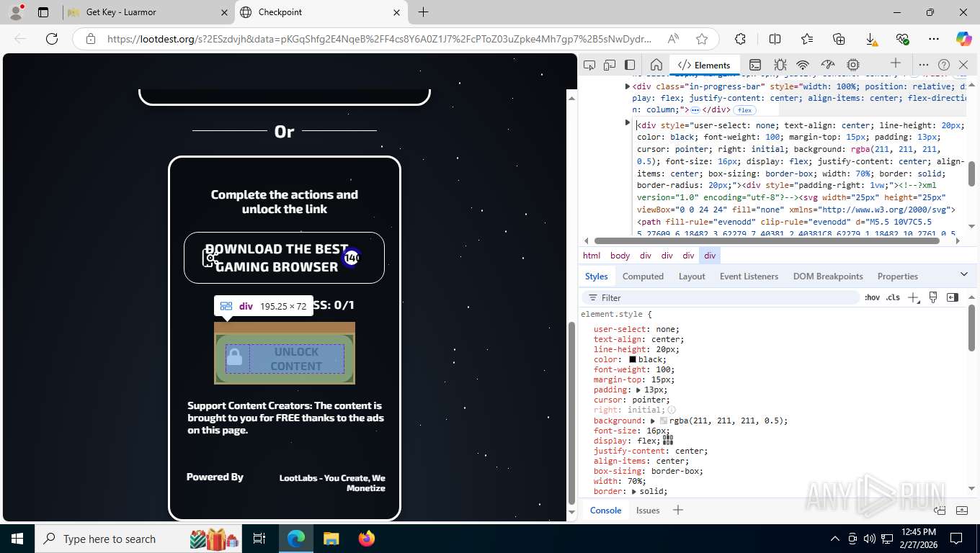
Task: Open the black color swatch picker
Action: [x=633, y=359]
